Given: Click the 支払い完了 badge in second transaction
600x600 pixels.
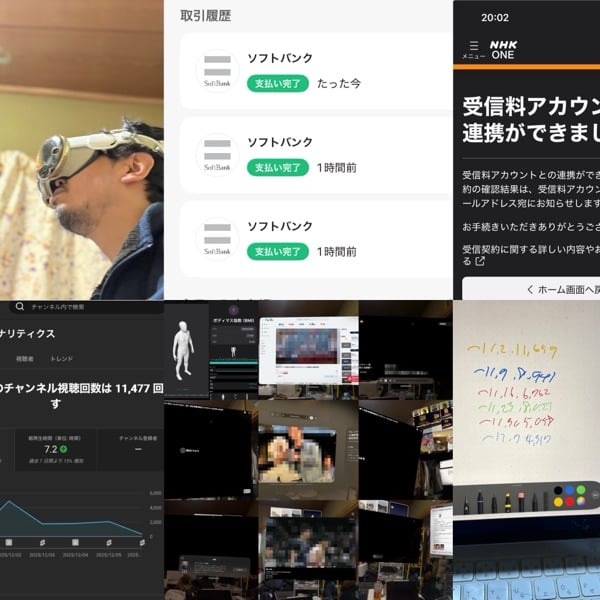Looking at the screenshot, I should 277,168.
